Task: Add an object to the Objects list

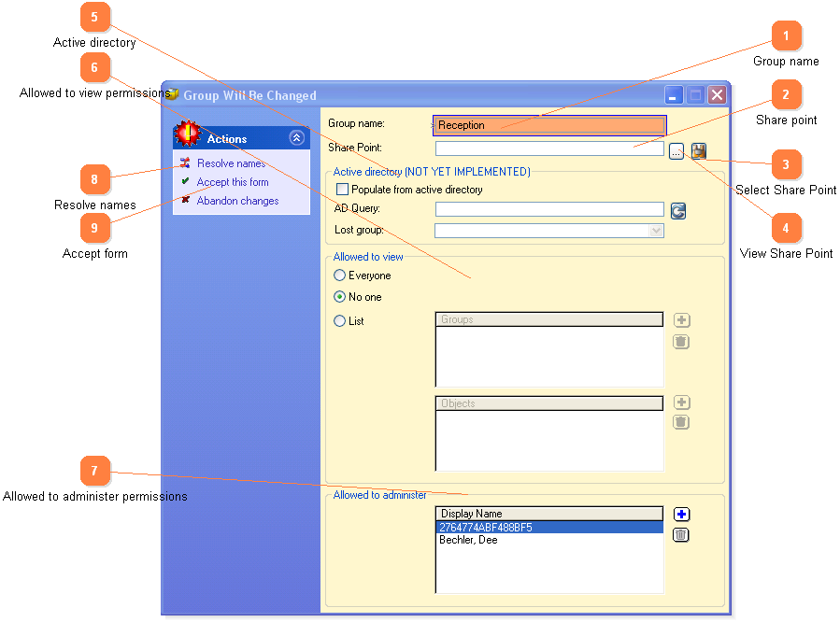Action: (681, 403)
